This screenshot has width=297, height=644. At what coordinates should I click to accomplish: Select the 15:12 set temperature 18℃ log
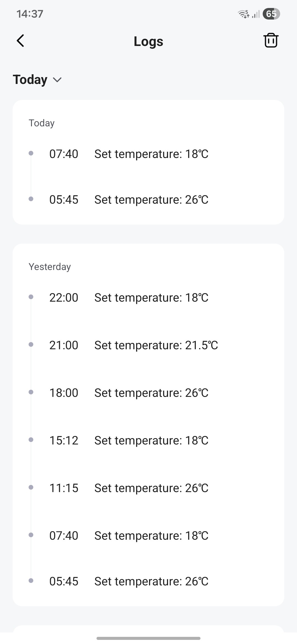pos(129,440)
